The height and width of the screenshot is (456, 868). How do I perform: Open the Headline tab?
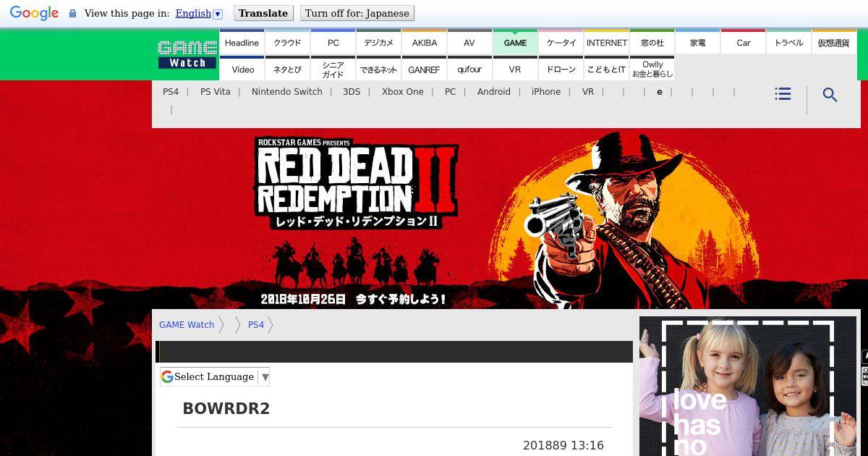[242, 42]
